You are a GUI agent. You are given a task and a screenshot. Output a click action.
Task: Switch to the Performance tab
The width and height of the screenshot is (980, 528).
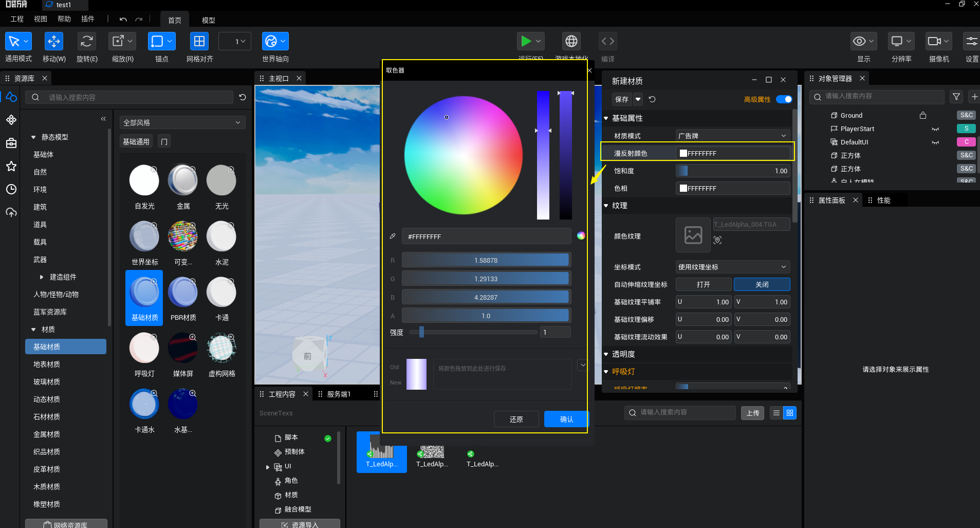883,200
